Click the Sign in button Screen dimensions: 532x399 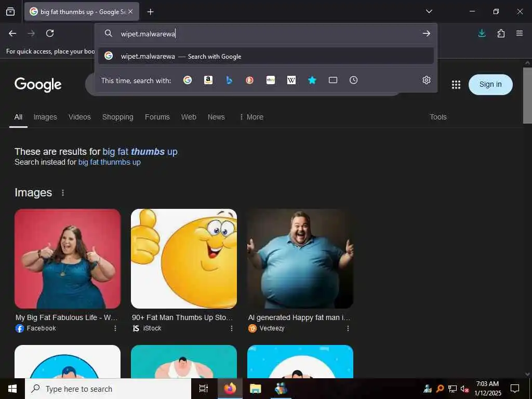click(490, 85)
